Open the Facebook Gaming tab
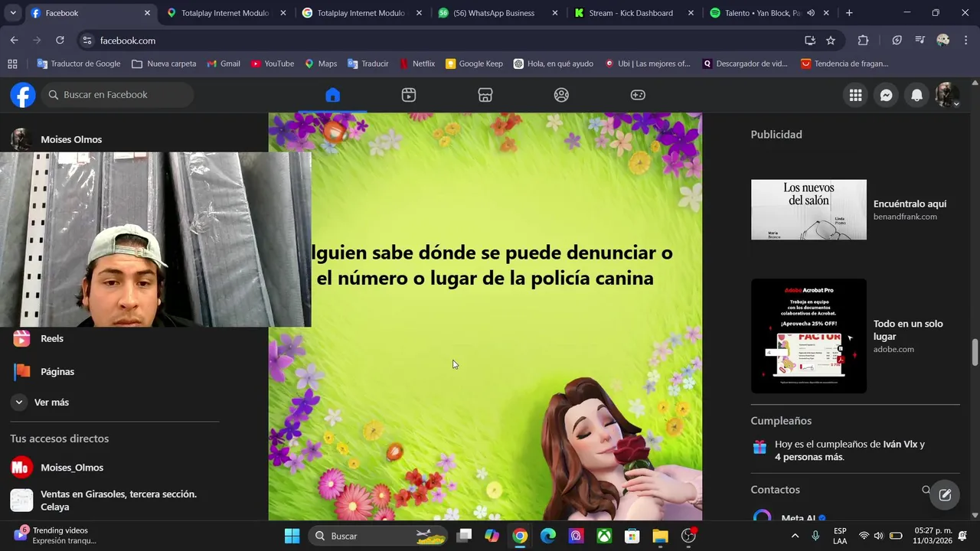Screen dimensions: 980x551 (x=638, y=95)
